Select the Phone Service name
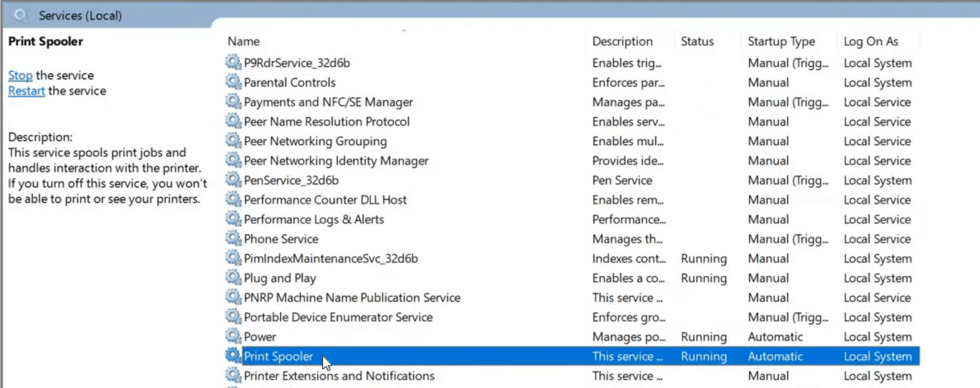 pyautogui.click(x=281, y=239)
